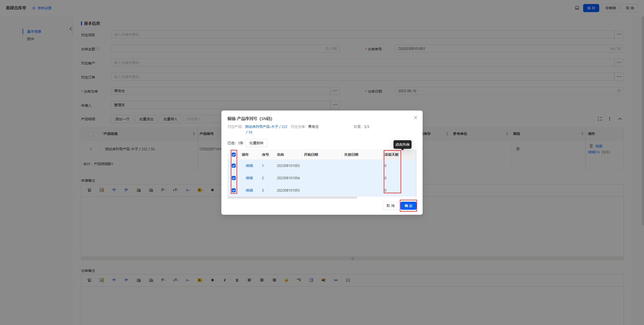The height and width of the screenshot is (325, 644).
Task: Confirm the dialog with 确定 button
Action: 408,206
